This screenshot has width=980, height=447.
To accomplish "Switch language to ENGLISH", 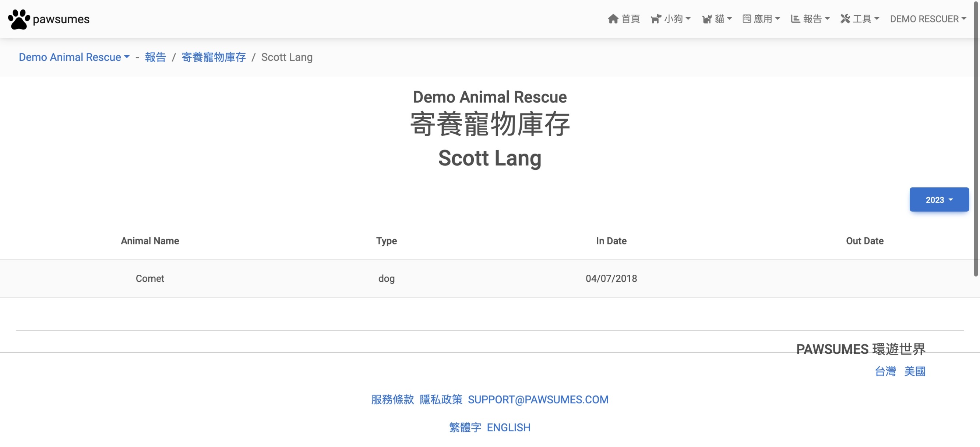I will 508,427.
